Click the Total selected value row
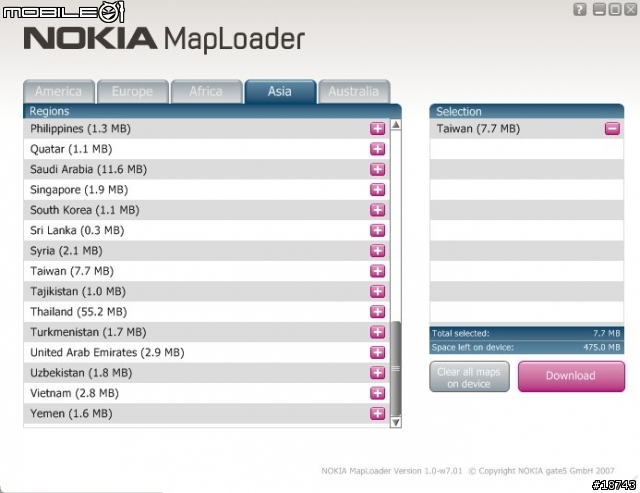This screenshot has width=640, height=493. [x=527, y=333]
